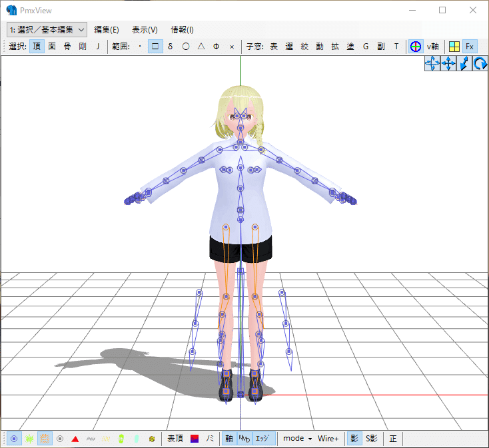The width and height of the screenshot is (489, 448).
Task: Toggle the gray slashes display icon
Action: click(x=91, y=439)
